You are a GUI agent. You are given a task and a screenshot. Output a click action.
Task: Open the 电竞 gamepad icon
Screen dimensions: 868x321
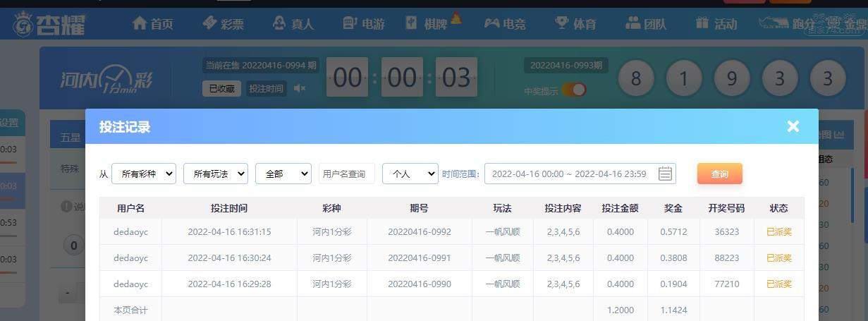point(491,23)
